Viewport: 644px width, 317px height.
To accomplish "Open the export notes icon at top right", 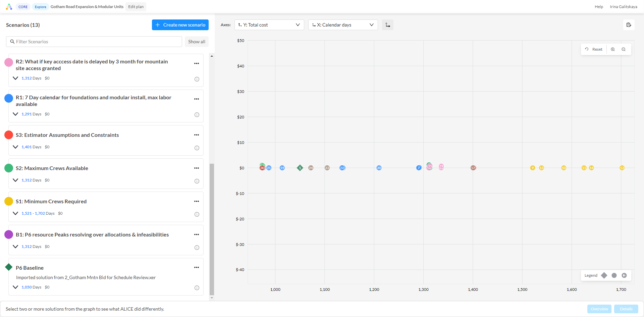I will 629,25.
